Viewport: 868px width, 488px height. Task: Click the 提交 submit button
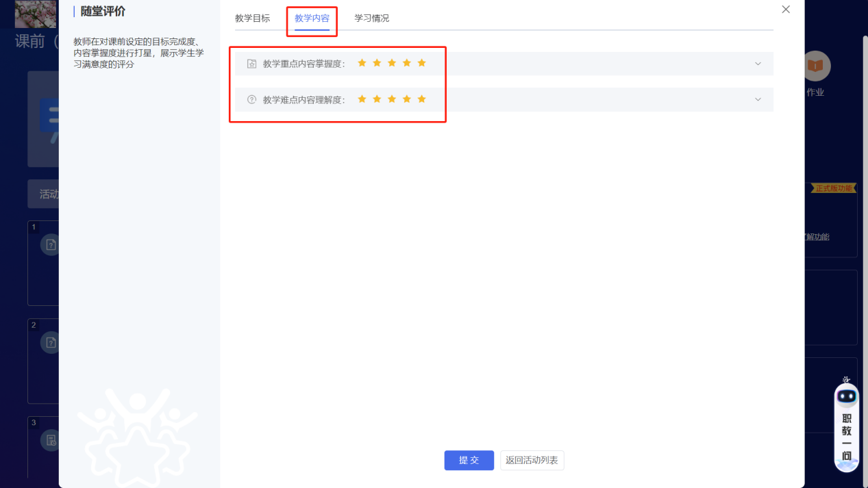click(469, 460)
